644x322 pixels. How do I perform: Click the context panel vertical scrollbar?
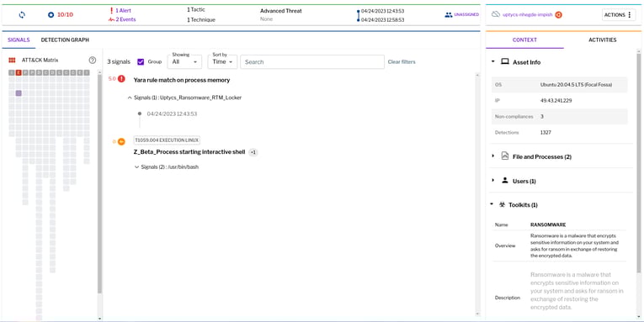[x=639, y=164]
